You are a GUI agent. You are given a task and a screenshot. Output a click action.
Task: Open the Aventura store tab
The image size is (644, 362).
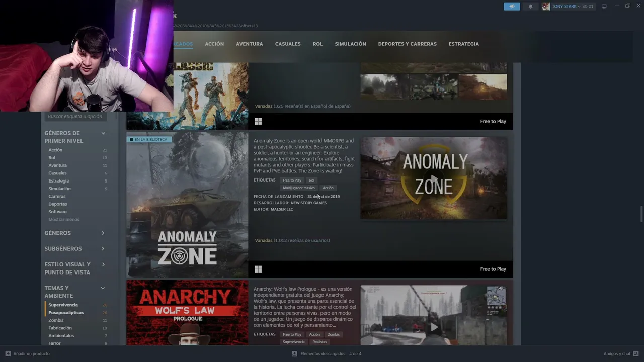click(250, 44)
